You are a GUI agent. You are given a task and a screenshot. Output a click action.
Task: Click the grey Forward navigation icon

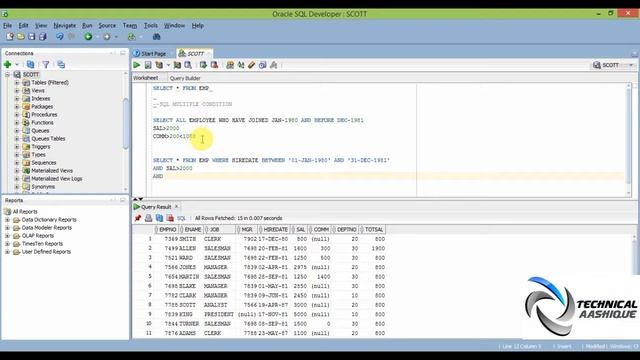(x=107, y=37)
